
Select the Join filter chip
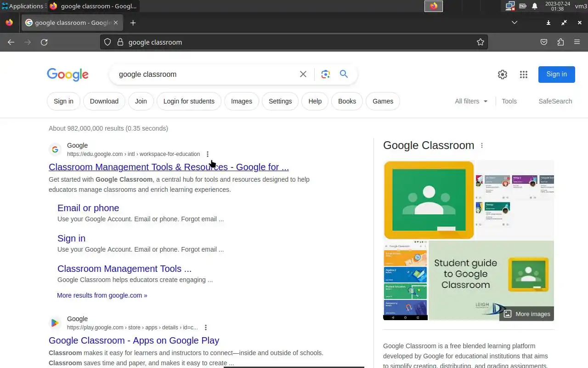point(141,101)
